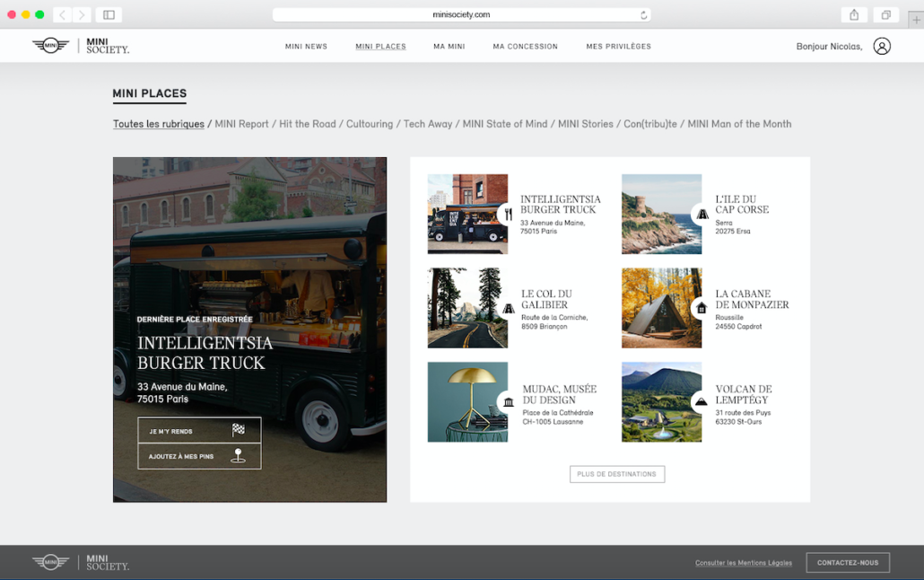Click AJOUTEZ À MES PINS button
Screen dimensions: 924x580
click(199, 456)
